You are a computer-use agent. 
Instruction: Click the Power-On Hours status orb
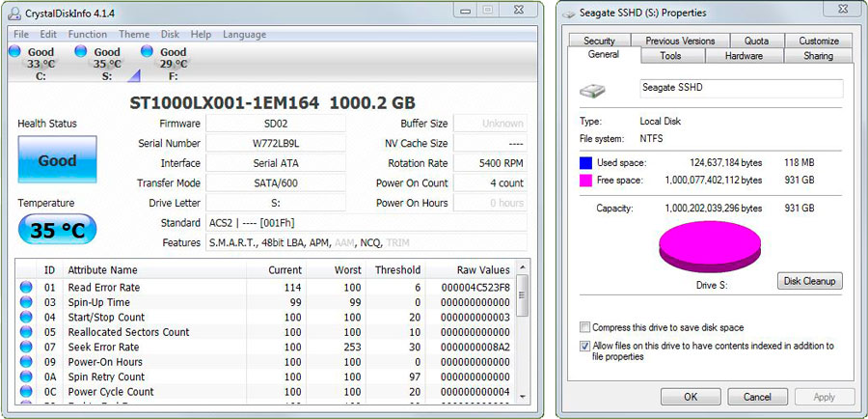pyautogui.click(x=26, y=362)
